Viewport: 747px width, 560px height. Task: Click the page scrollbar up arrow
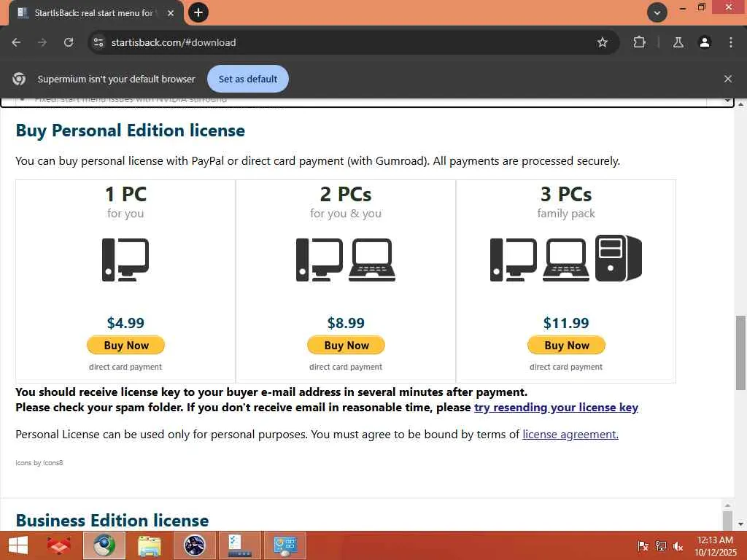coord(740,104)
